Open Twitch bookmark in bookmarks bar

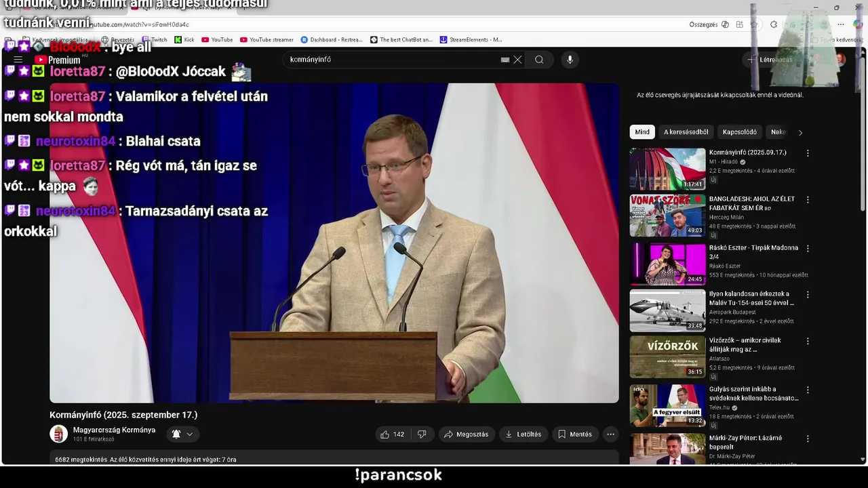point(154,40)
